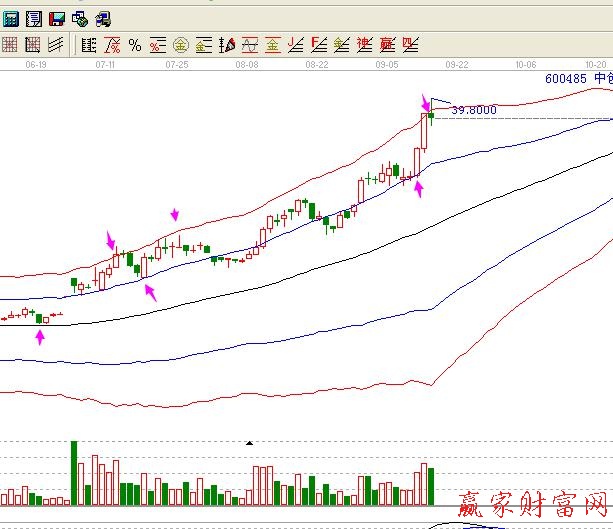Open the calculator tool icon

(x=11, y=18)
